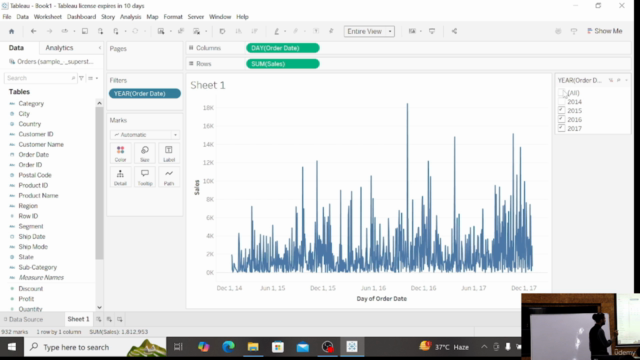Image resolution: width=640 pixels, height=360 pixels.
Task: Select the Profit measure in Tables
Action: (26, 299)
